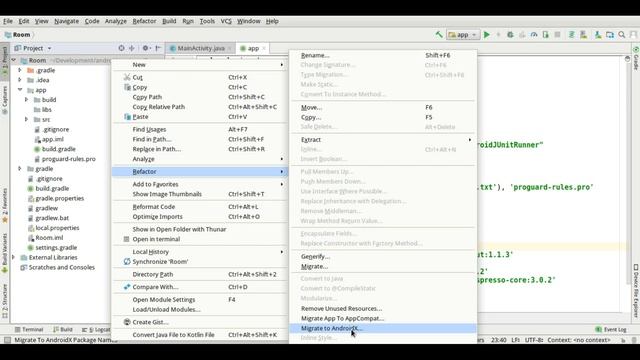Click the Cut scissors entry in context menu
This screenshot has height=360, width=640.
200,77
